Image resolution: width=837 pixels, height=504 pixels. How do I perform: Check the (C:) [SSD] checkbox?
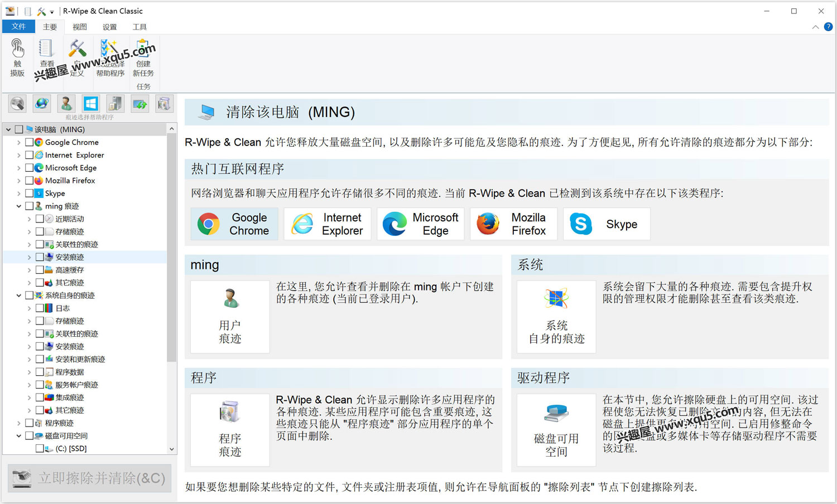coord(40,448)
